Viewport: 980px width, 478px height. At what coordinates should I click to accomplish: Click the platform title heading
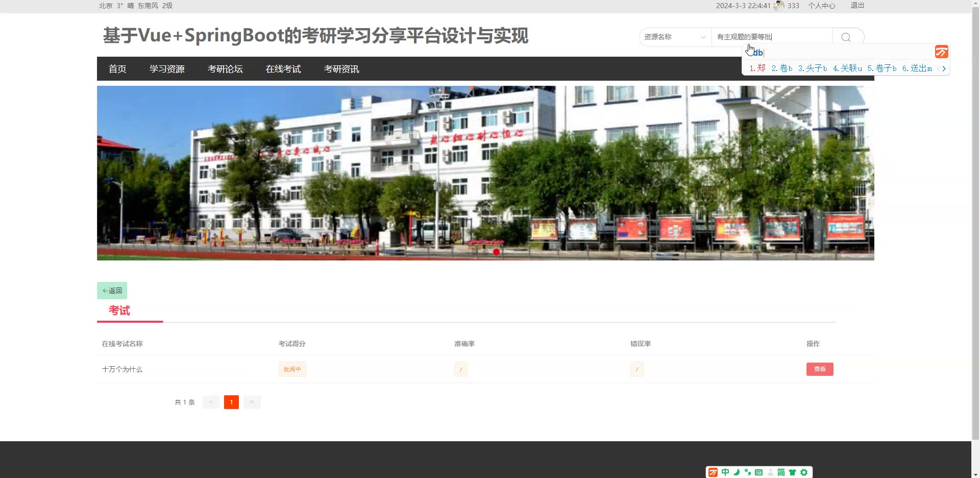click(315, 36)
